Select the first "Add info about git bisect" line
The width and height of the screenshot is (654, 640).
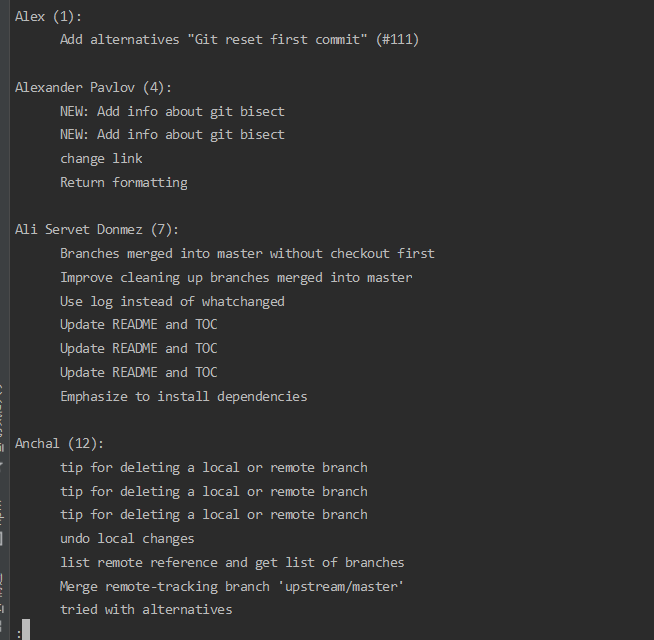point(172,111)
